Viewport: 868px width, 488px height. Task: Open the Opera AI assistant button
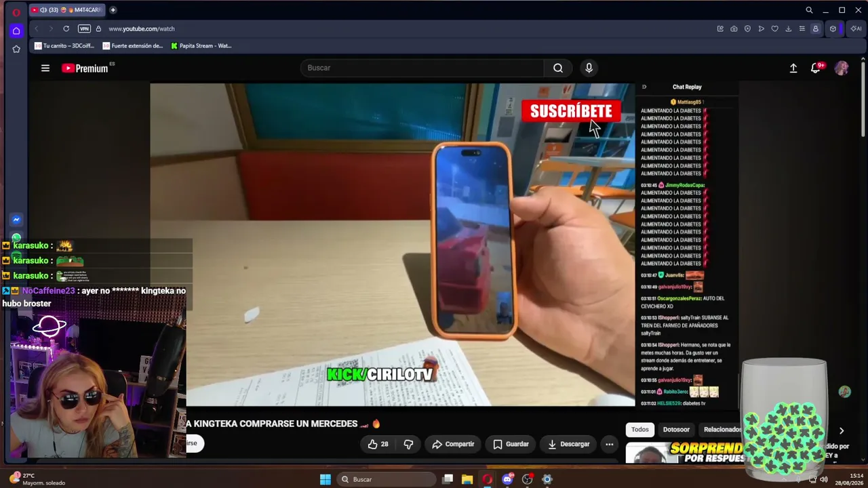[856, 28]
